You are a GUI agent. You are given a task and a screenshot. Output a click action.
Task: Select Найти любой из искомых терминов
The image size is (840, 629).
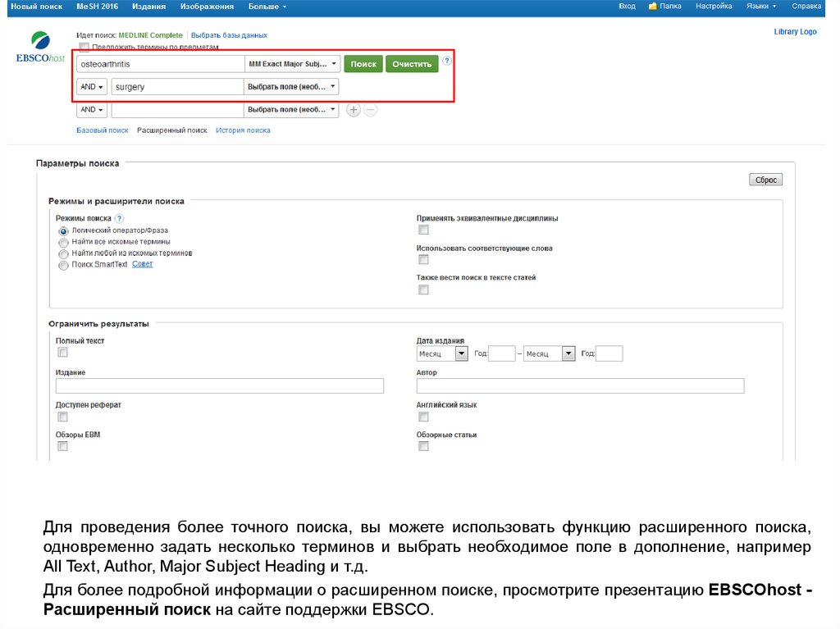63,253
